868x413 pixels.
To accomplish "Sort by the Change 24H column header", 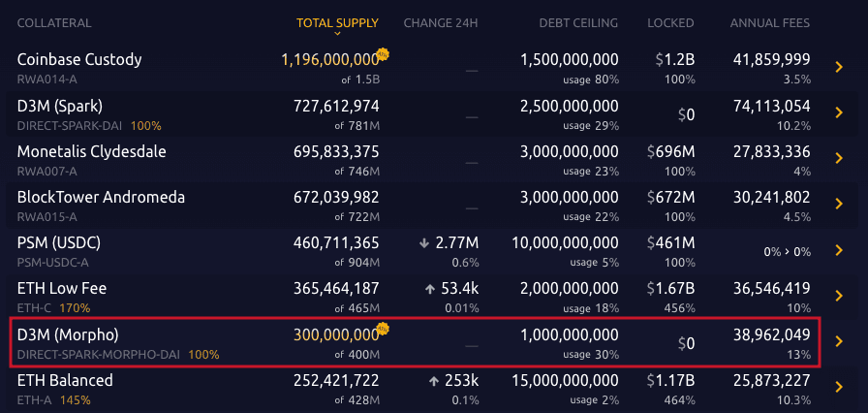I will click(x=441, y=22).
